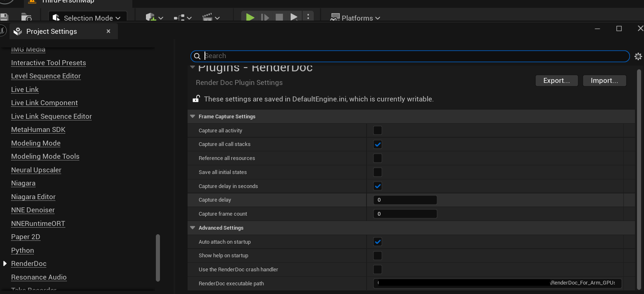Click the unlocked padlock icon

pyautogui.click(x=196, y=99)
